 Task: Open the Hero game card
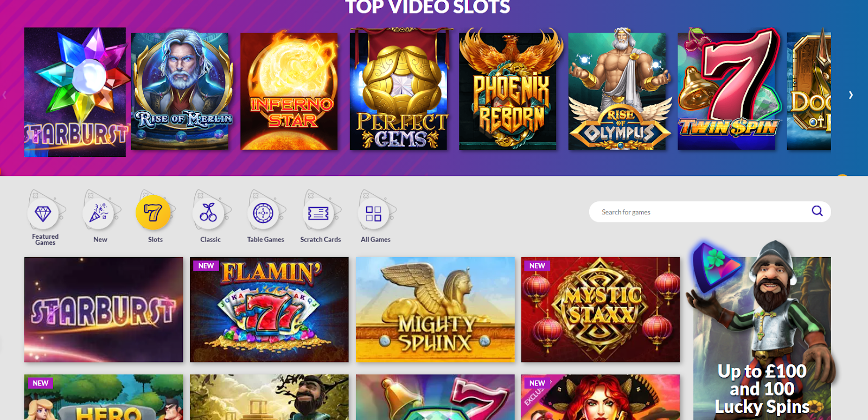104,397
